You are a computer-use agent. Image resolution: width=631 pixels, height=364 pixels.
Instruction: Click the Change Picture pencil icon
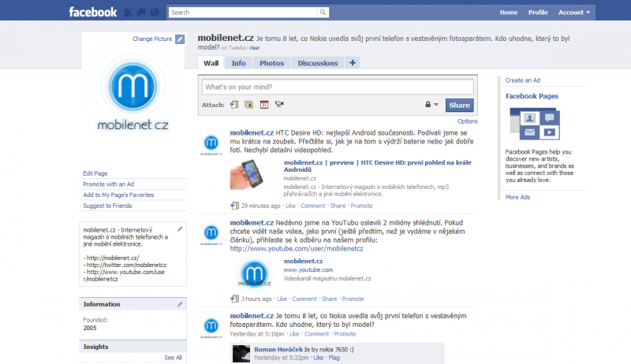pyautogui.click(x=180, y=39)
